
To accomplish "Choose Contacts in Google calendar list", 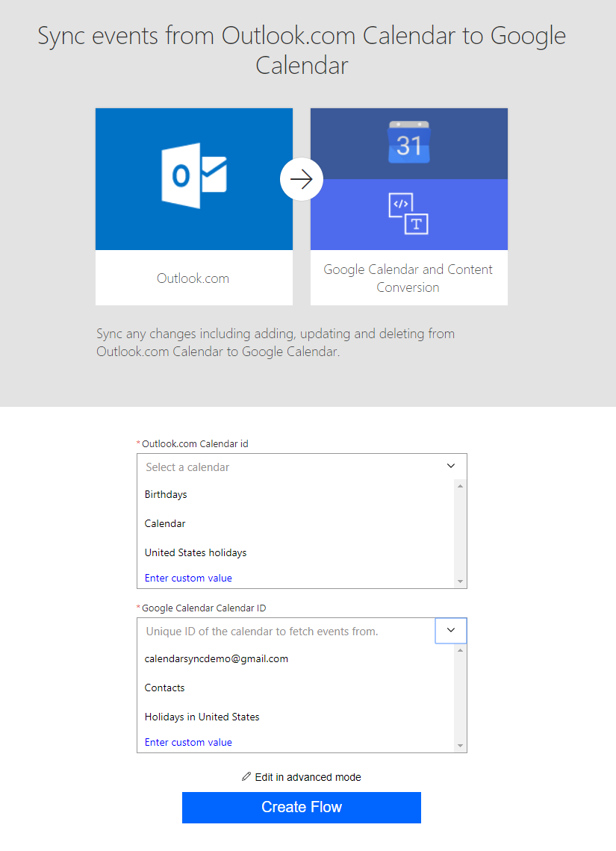I will coord(165,688).
